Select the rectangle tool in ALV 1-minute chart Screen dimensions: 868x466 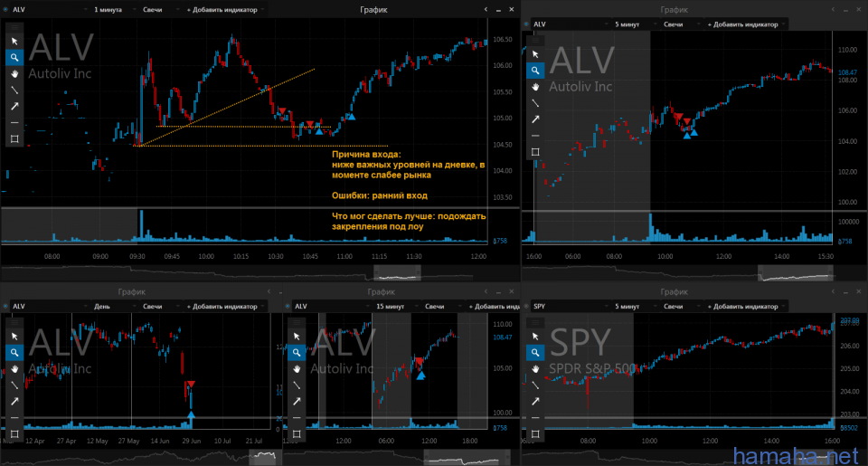tap(14, 139)
